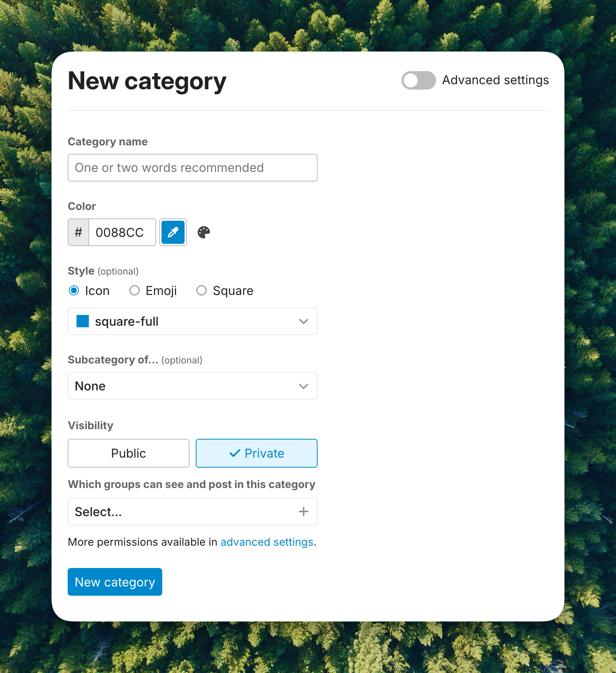Click the blue square-full icon preview
Viewport: 616px width, 673px height.
point(83,321)
